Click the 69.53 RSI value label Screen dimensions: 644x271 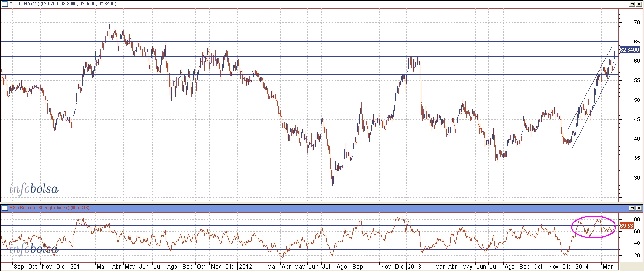[627, 226]
